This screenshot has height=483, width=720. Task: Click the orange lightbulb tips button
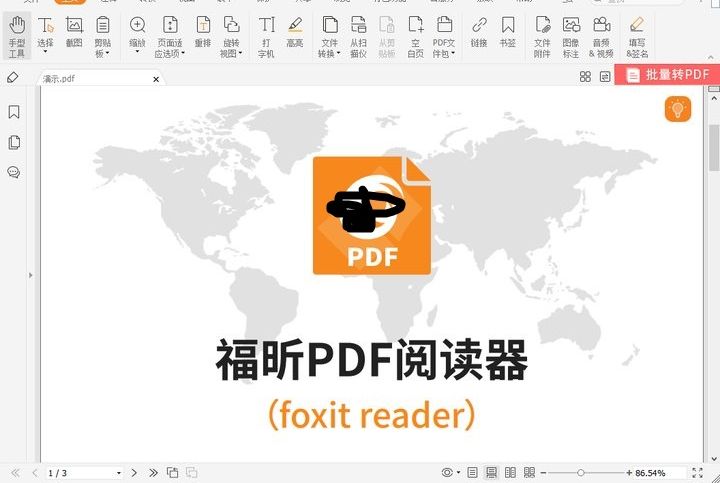pos(678,109)
